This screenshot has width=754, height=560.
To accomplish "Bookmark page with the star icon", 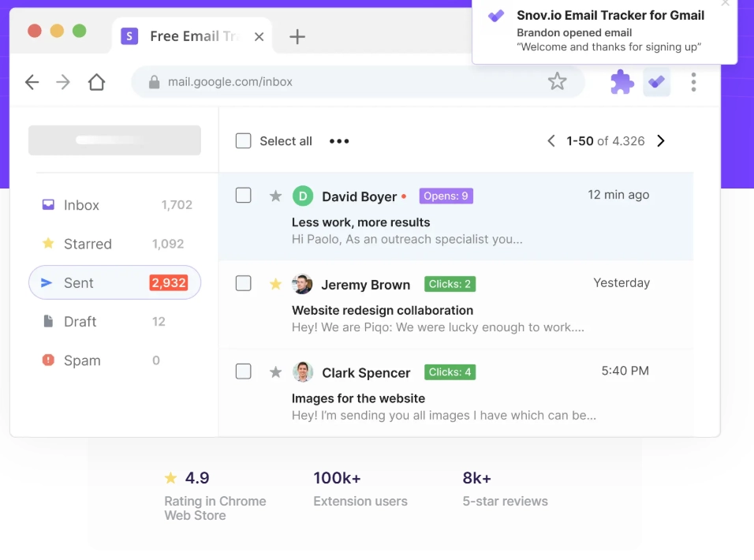I will point(558,81).
